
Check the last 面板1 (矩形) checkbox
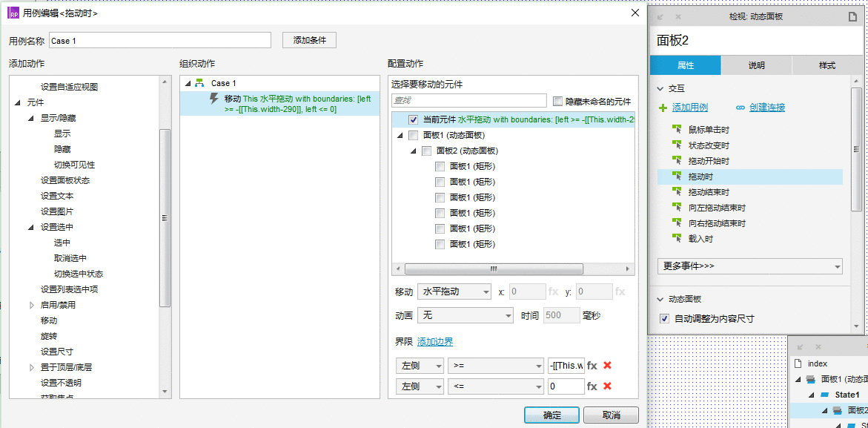[440, 244]
